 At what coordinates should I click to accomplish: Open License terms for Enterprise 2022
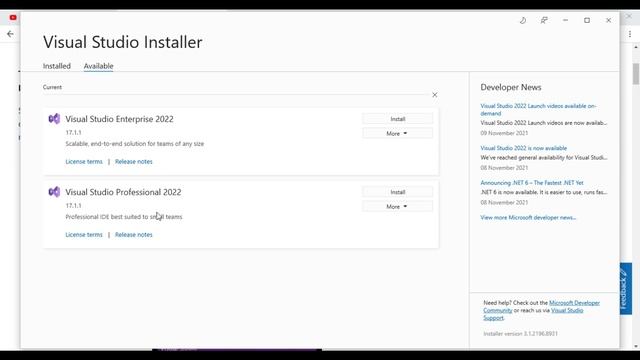click(x=84, y=162)
